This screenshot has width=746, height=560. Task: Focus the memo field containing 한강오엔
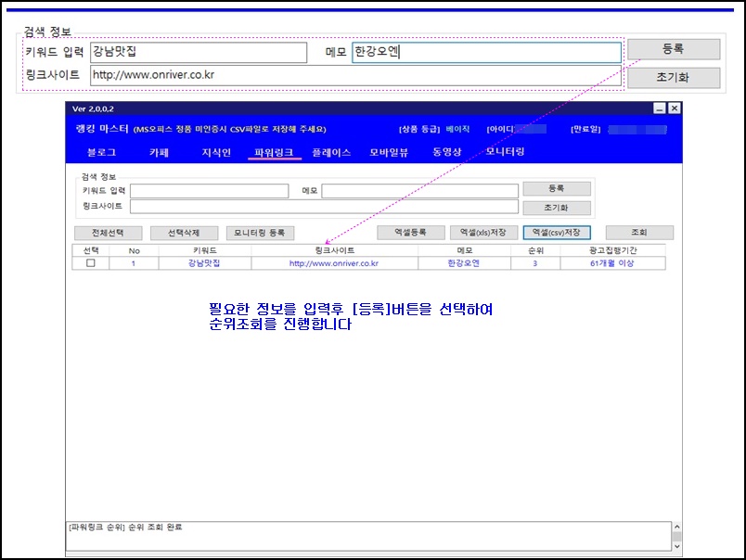(x=486, y=52)
